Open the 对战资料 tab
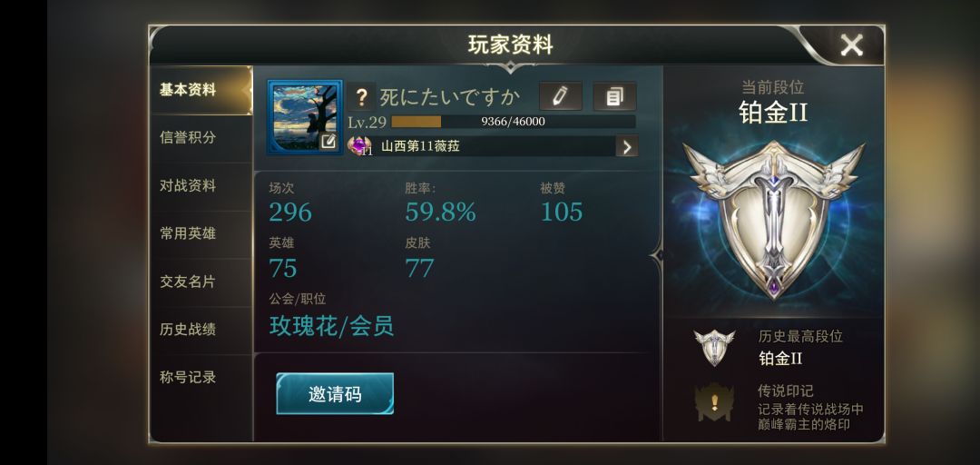The width and height of the screenshot is (980, 465). coord(188,186)
